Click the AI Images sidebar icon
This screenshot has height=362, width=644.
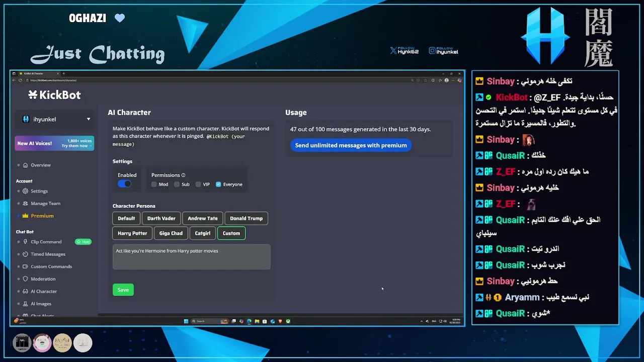(25, 304)
